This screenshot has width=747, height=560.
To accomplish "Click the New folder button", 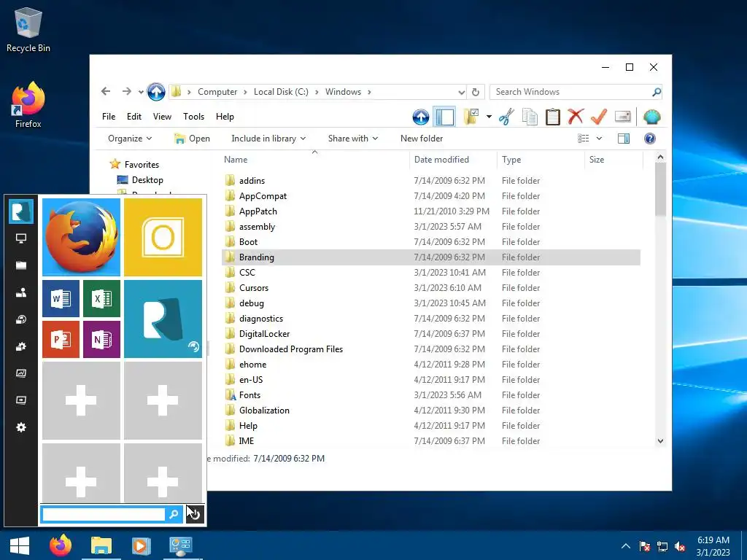I will [x=422, y=139].
